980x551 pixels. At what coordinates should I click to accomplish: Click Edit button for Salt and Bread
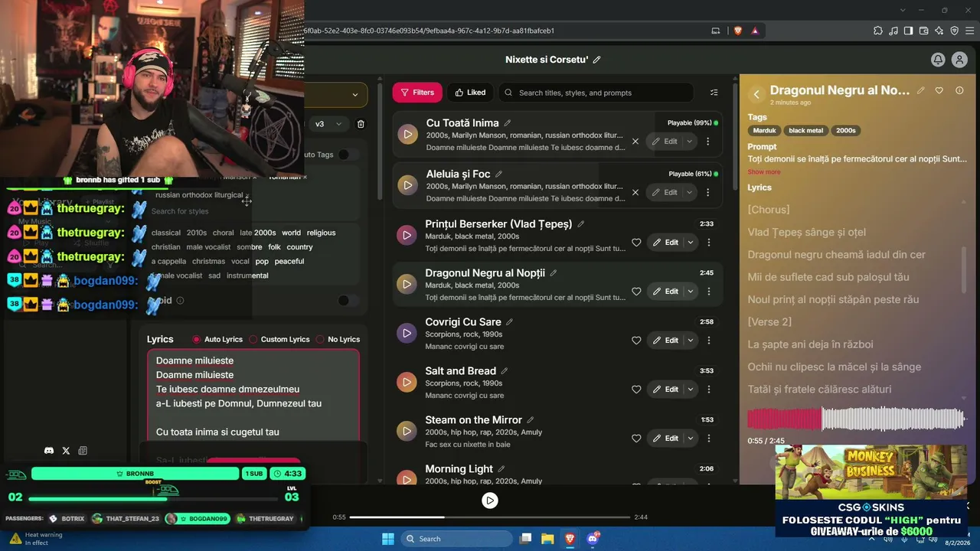pos(665,390)
